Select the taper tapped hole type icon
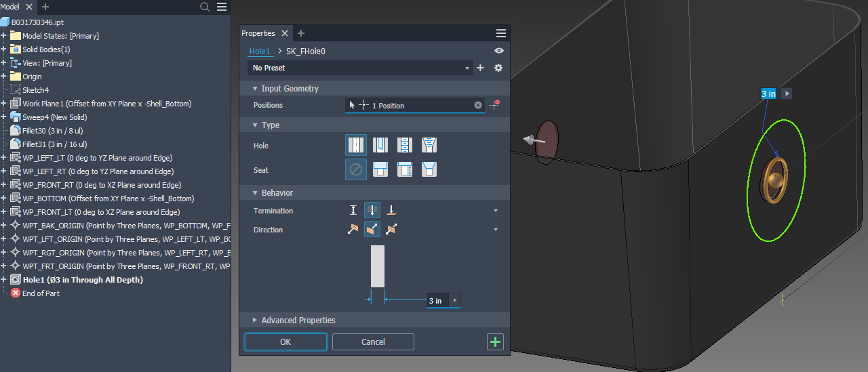Viewport: 868px width, 372px height. [429, 145]
